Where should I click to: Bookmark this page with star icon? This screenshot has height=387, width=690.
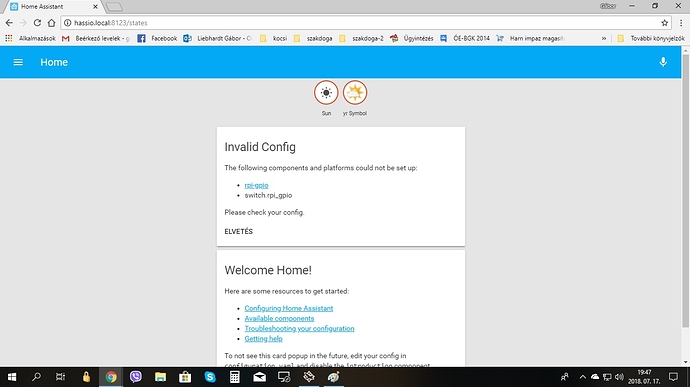(664, 23)
